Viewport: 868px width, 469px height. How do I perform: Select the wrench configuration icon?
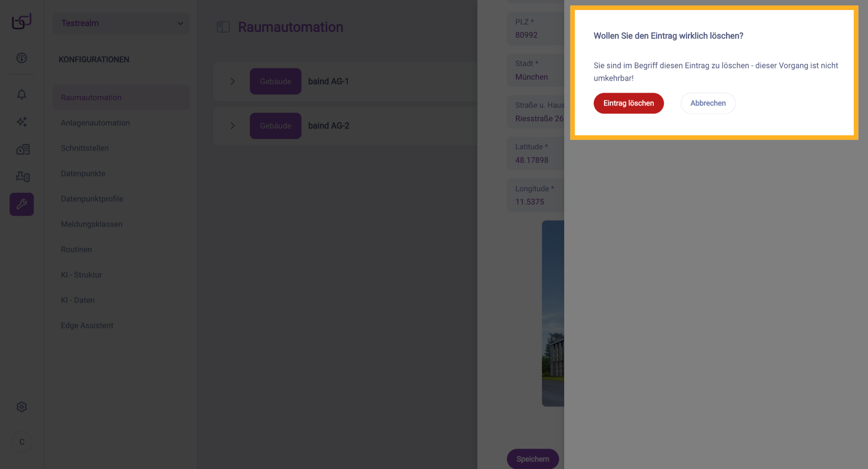click(22, 204)
